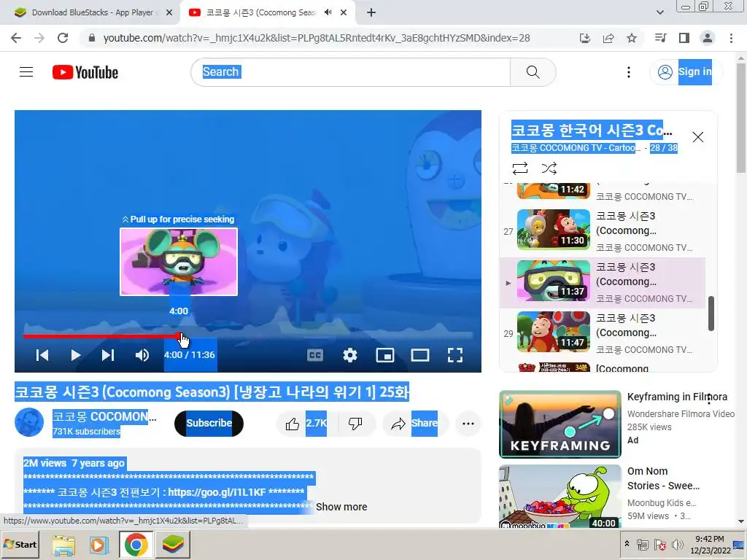The height and width of the screenshot is (560, 747).
Task: Open Windows Explorer from taskbar
Action: (63, 545)
